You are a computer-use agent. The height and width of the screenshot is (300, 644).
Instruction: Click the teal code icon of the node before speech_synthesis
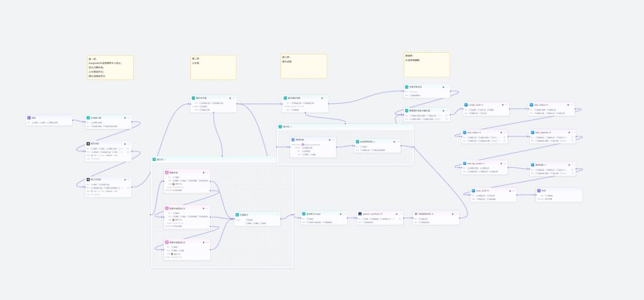pyautogui.click(x=304, y=214)
